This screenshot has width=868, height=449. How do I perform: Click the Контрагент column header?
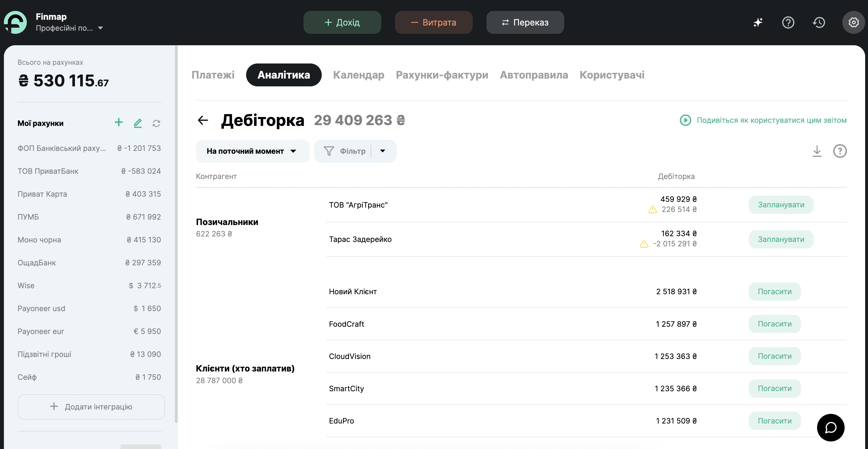click(x=216, y=176)
